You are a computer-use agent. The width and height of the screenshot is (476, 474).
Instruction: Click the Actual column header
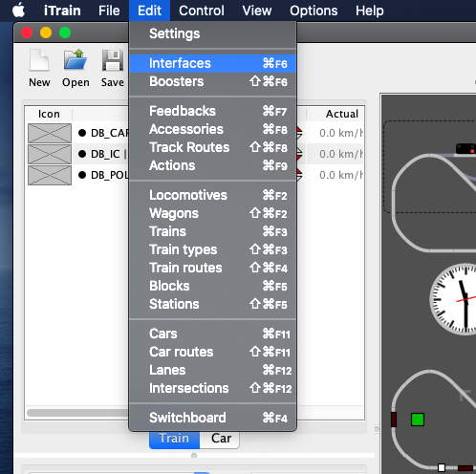[x=342, y=114]
